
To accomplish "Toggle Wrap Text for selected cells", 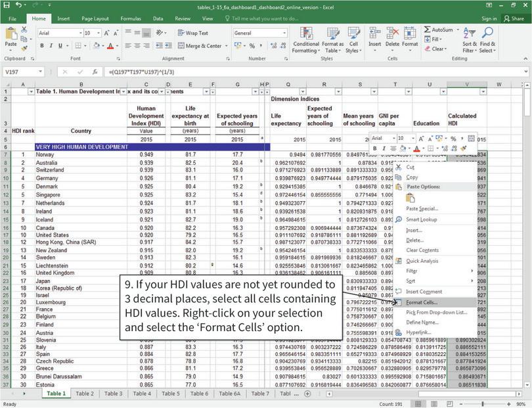I will point(194,32).
